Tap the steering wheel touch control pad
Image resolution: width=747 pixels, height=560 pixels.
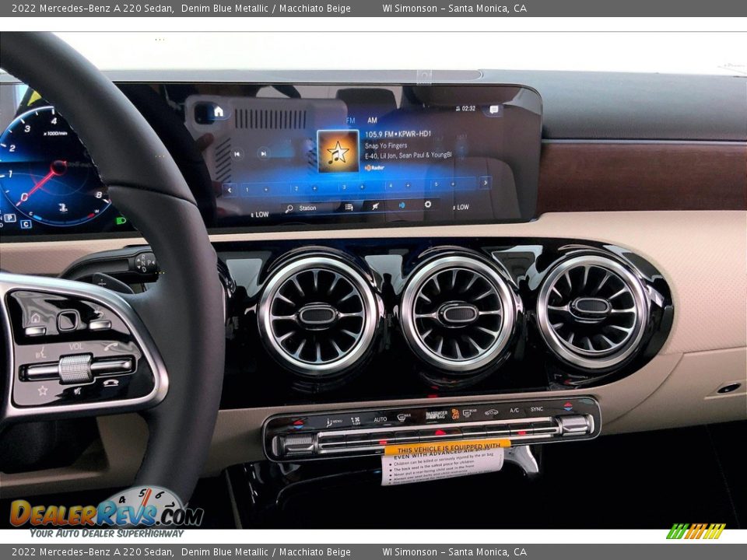68,320
